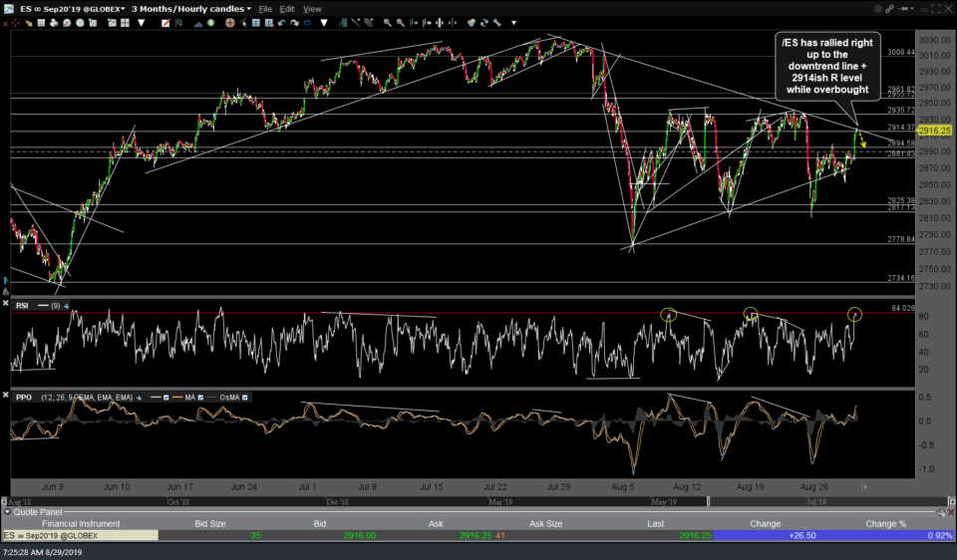Expand first white triangle toolbar dropdown
957x560 pixels.
pos(141,23)
